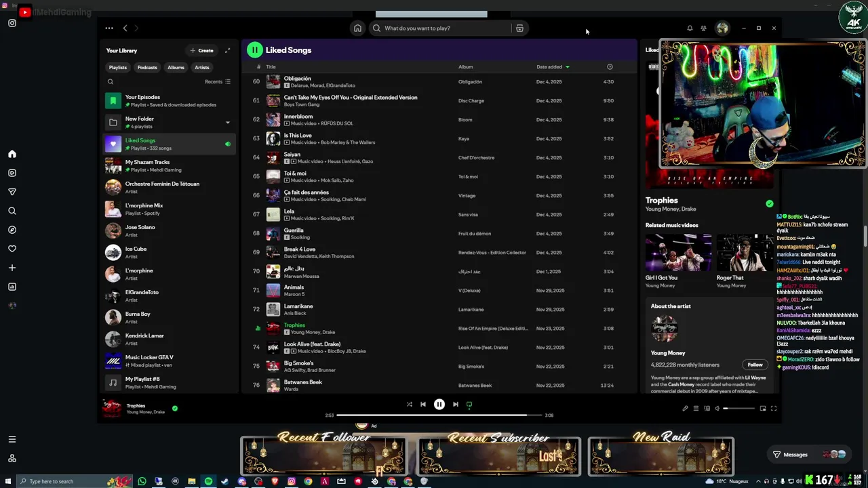This screenshot has height=488, width=868.
Task: Sort by Date added column
Action: pyautogui.click(x=553, y=67)
